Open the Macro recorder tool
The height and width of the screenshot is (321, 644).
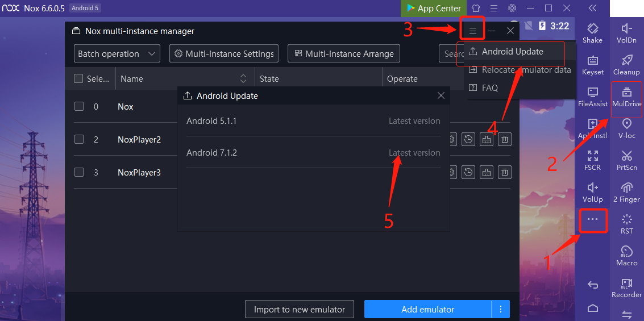point(627,256)
